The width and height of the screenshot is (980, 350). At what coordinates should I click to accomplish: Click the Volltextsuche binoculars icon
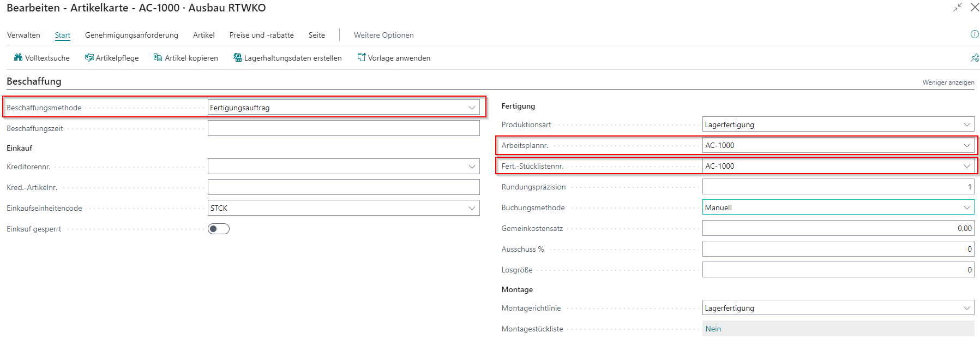click(x=18, y=57)
